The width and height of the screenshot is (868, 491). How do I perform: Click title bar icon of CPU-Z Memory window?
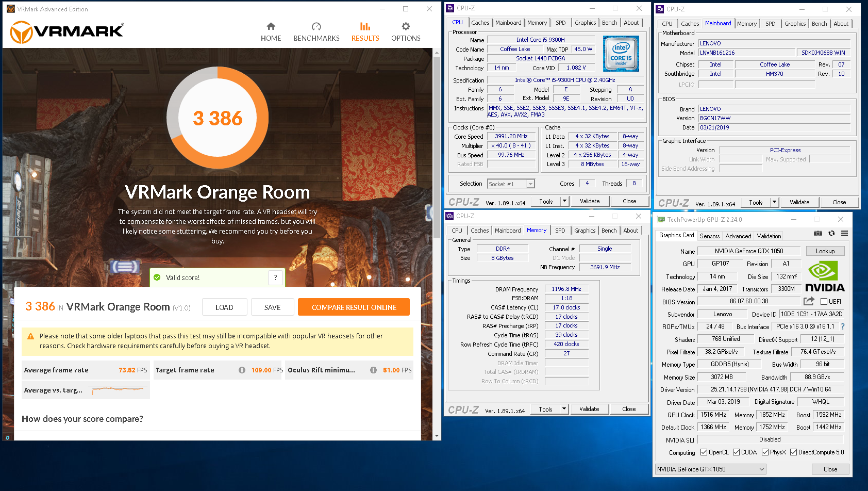click(449, 216)
